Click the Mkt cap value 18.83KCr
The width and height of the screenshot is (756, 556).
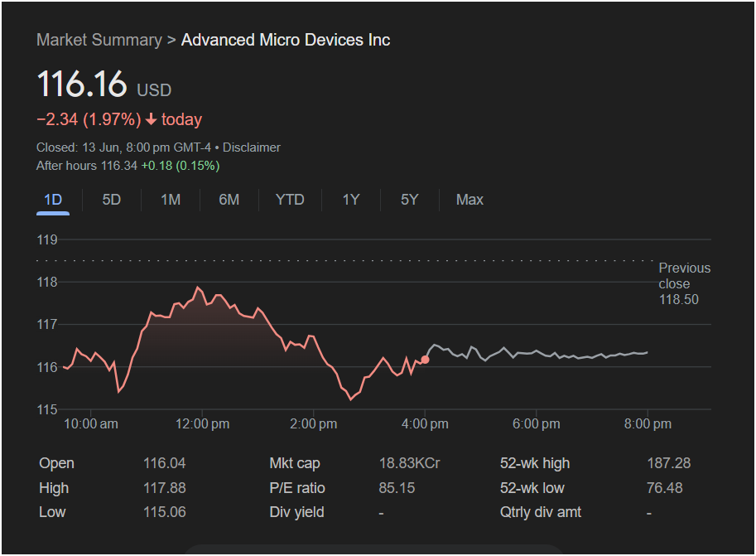point(409,463)
